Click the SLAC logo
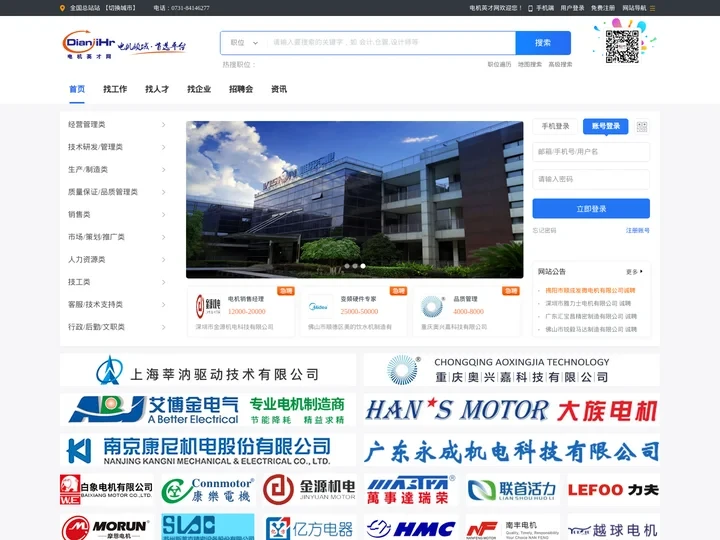 point(208,527)
